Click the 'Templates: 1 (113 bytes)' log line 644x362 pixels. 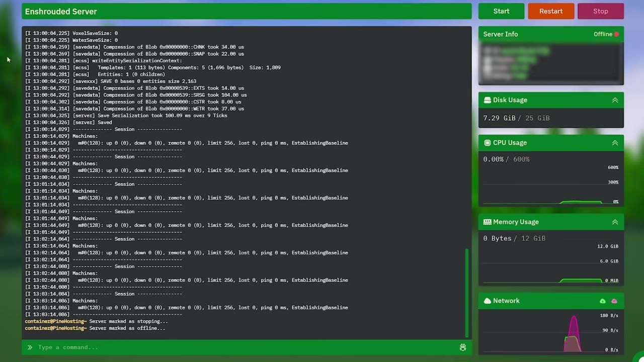coord(153,67)
